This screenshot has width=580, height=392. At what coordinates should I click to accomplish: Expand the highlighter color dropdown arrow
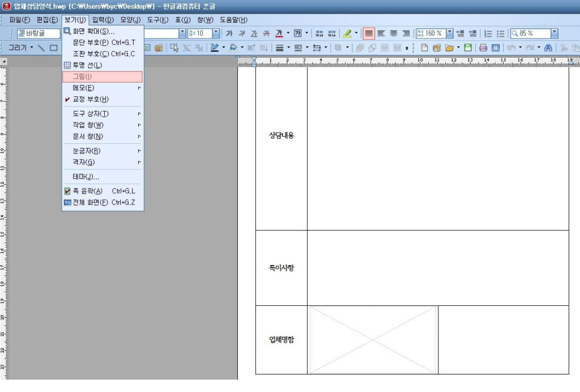pyautogui.click(x=356, y=33)
